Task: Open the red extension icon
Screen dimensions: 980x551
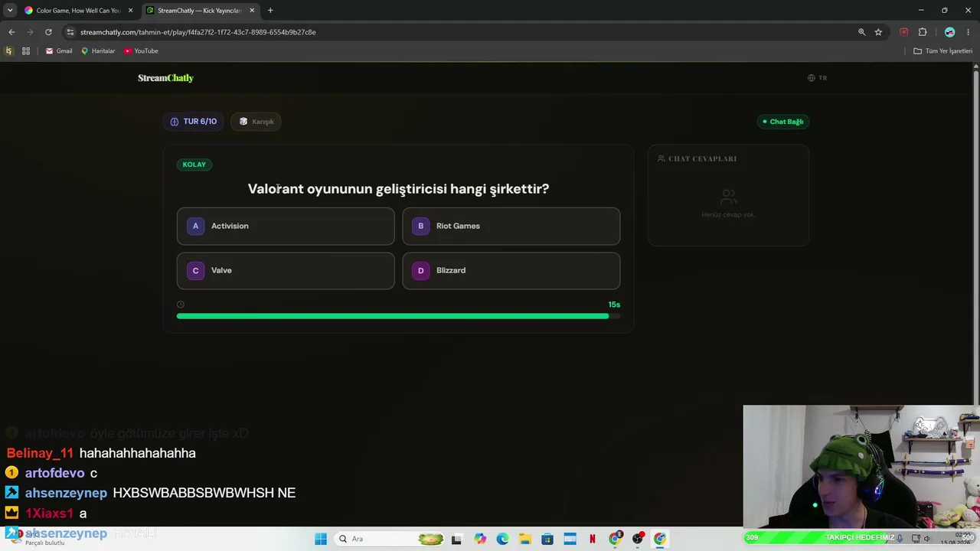Action: tap(904, 32)
